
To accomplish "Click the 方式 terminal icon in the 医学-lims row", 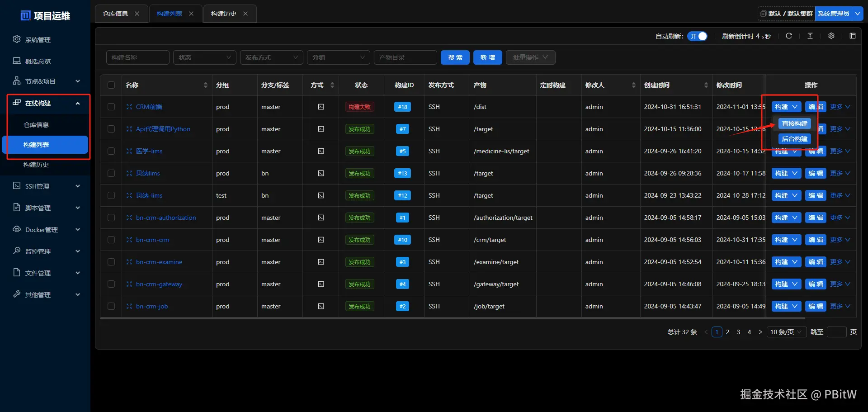I will [321, 151].
